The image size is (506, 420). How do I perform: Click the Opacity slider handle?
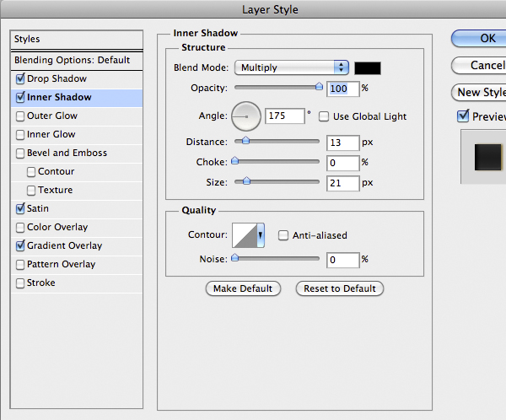319,85
